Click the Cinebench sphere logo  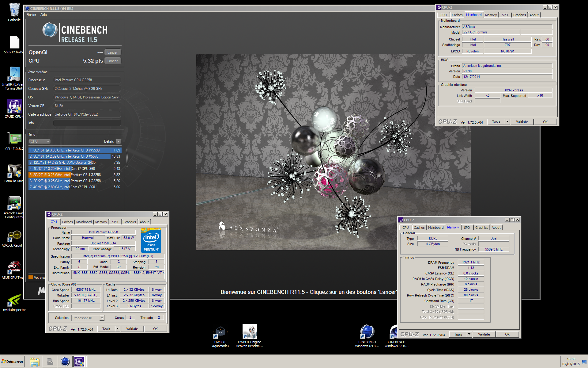(50, 30)
